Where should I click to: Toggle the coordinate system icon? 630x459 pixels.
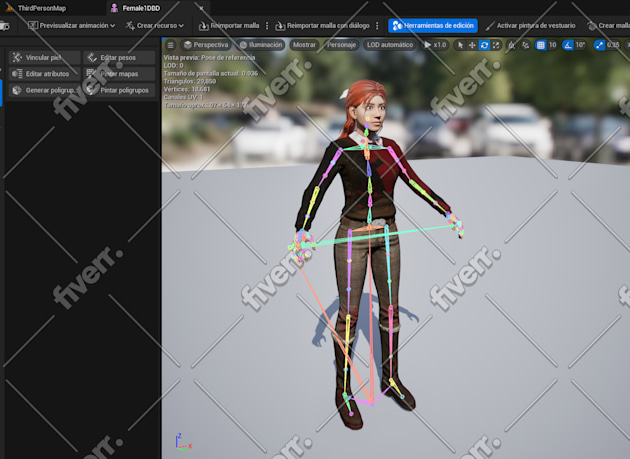[x=511, y=45]
